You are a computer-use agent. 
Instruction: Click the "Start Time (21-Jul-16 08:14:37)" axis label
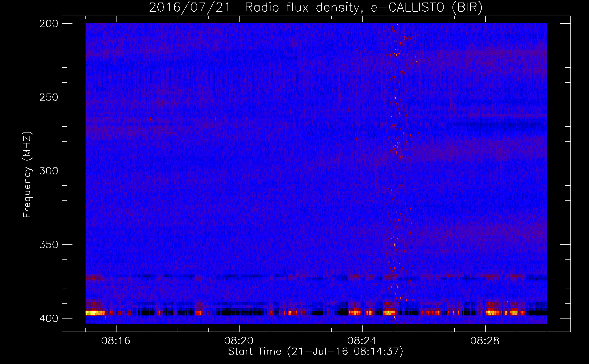316,352
